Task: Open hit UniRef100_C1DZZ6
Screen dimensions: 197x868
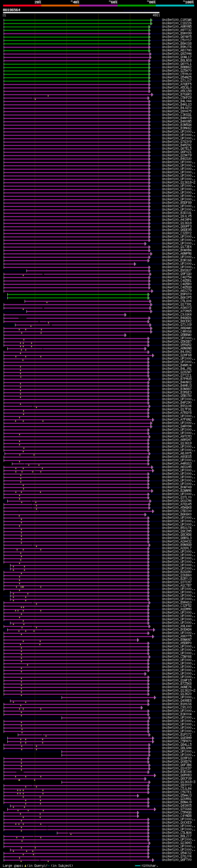Action: point(177,23)
